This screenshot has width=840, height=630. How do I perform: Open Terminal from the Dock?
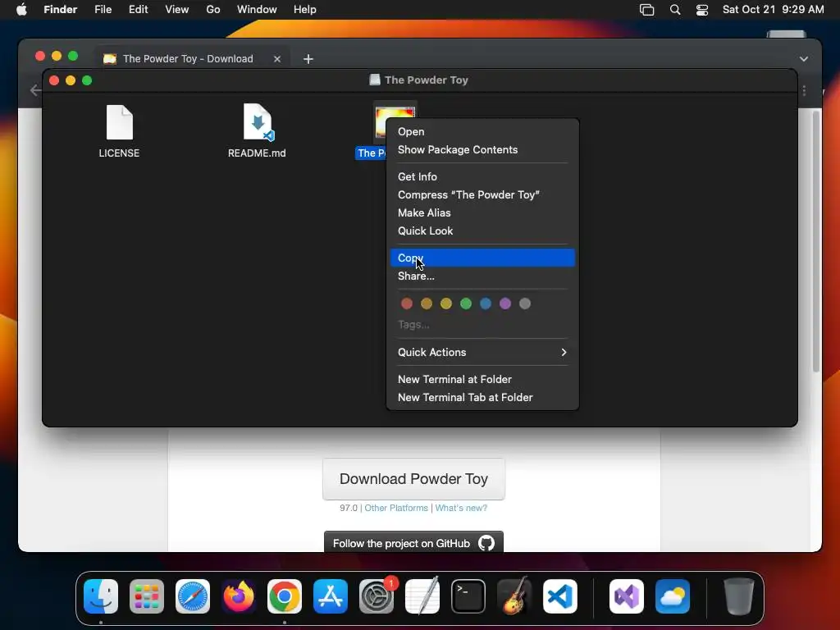468,596
